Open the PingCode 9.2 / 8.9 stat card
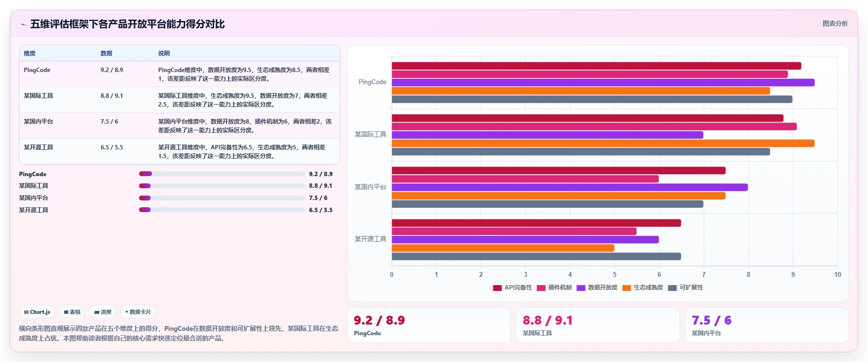Screen dimensions: 868x362 [429, 325]
